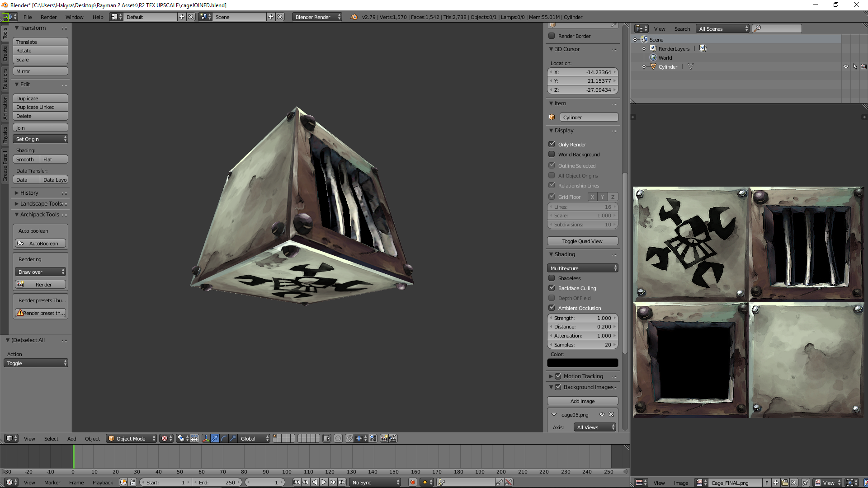Viewport: 868px width, 488px height.
Task: Uncheck Backface Culling option
Action: [552, 288]
